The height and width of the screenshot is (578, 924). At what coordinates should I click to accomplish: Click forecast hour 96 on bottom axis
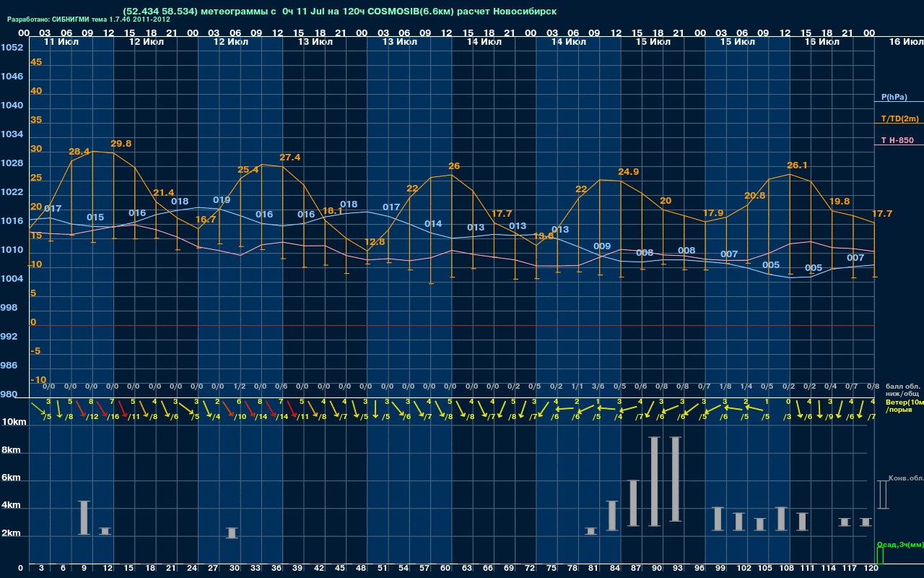pos(699,569)
